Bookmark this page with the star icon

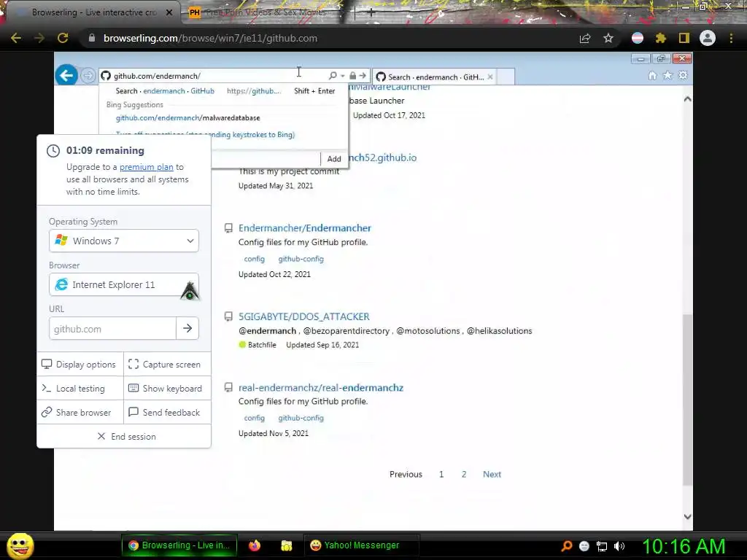pyautogui.click(x=608, y=38)
